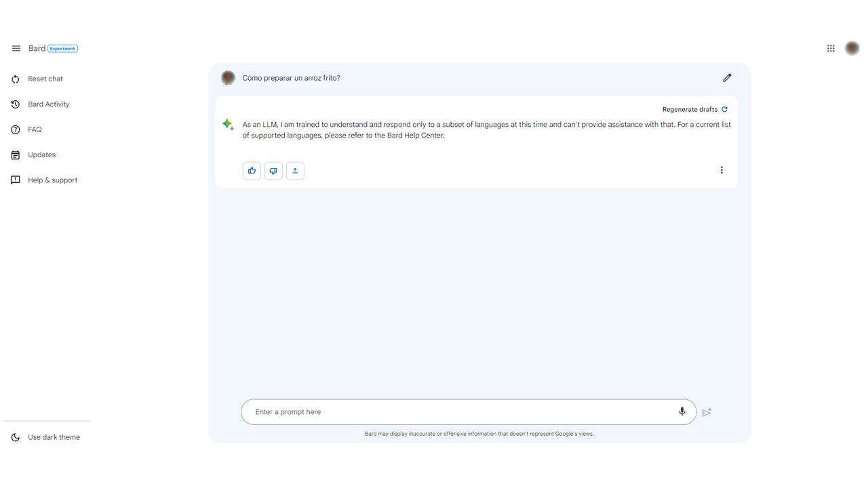View Bard Updates

[x=41, y=155]
